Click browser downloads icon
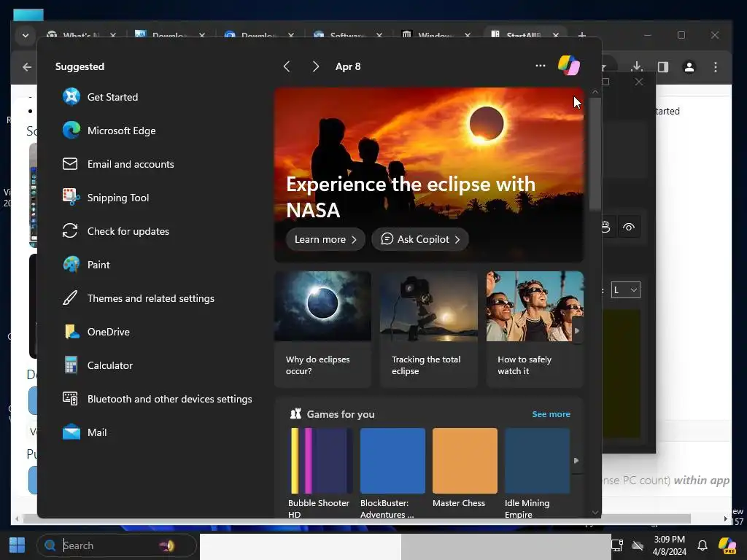 (x=637, y=67)
